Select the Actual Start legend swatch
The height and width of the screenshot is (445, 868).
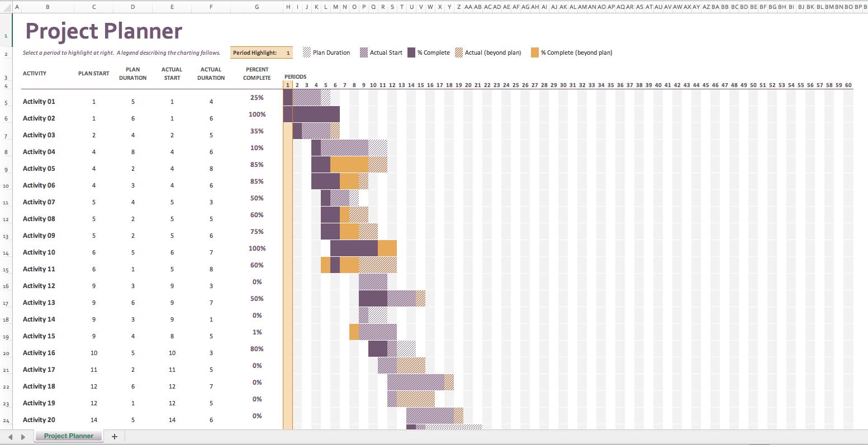click(364, 52)
